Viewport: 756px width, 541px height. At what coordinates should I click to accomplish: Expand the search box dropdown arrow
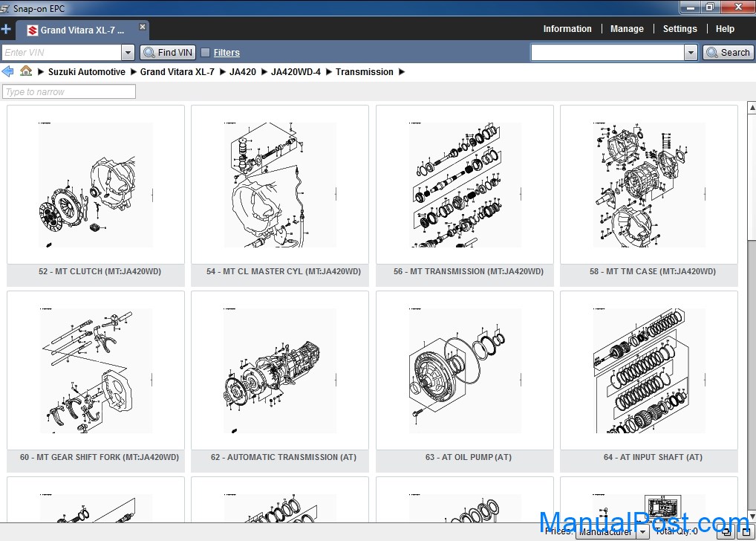[691, 52]
